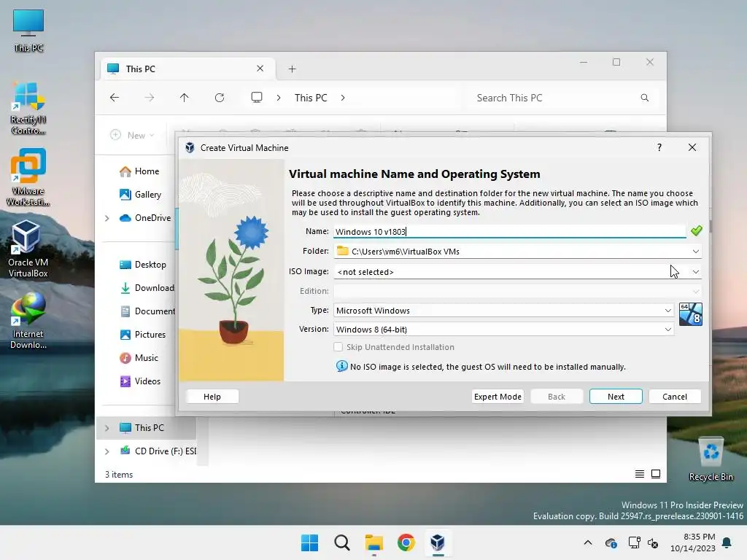Open File Explorer from taskbar
Screen dimensions: 747x560
coord(374,542)
